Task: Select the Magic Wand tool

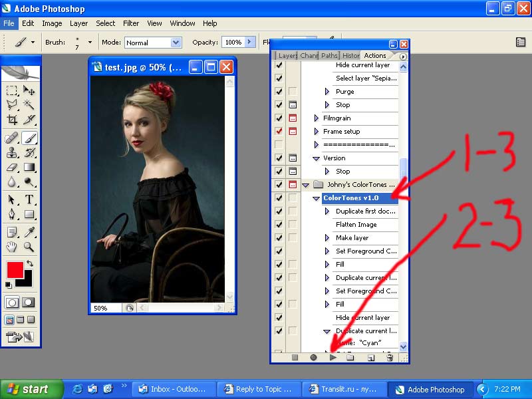Action: coord(29,105)
